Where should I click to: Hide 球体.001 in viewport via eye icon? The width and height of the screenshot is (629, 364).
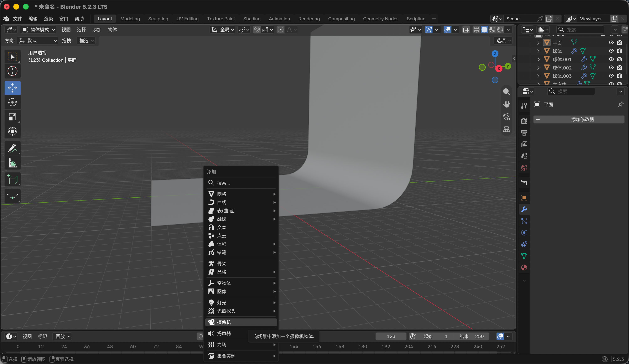611,59
